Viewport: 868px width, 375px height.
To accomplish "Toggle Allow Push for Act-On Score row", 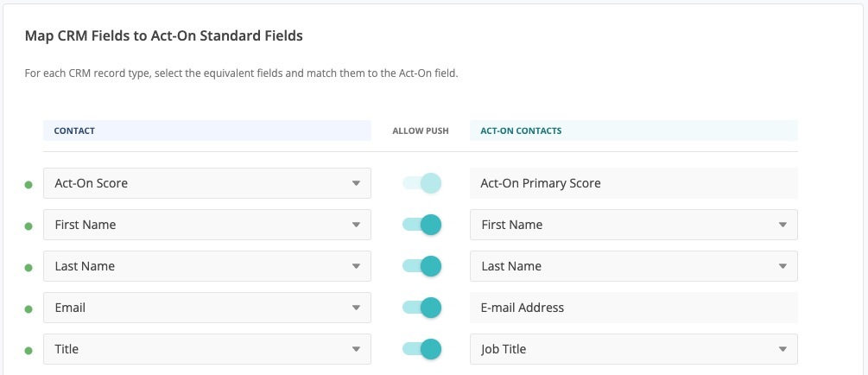I will pyautogui.click(x=421, y=183).
